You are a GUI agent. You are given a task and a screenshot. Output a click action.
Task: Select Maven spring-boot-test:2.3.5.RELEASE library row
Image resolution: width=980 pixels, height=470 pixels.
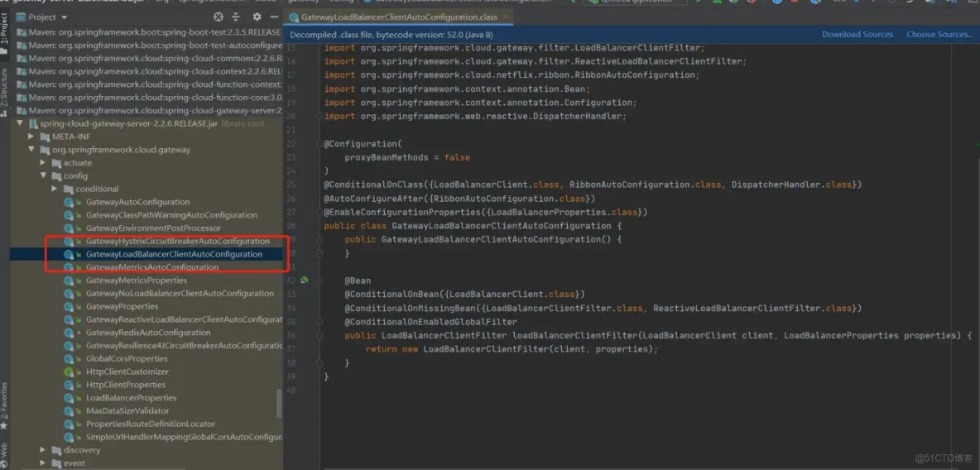point(149,32)
